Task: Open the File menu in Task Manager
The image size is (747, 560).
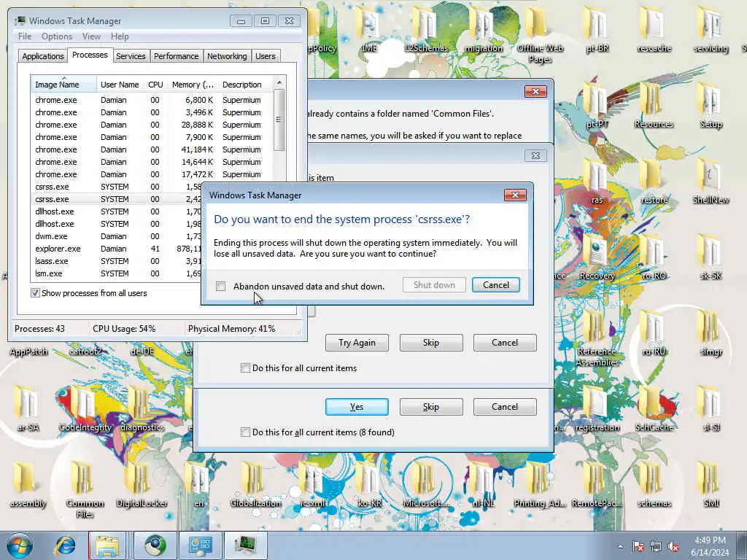Action: 25,36
